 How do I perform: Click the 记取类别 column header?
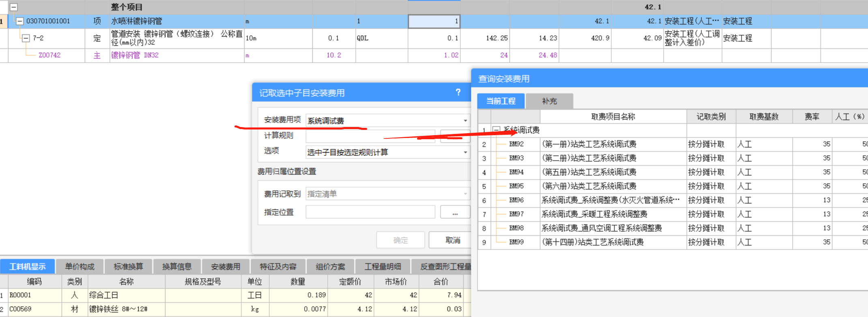(x=711, y=117)
